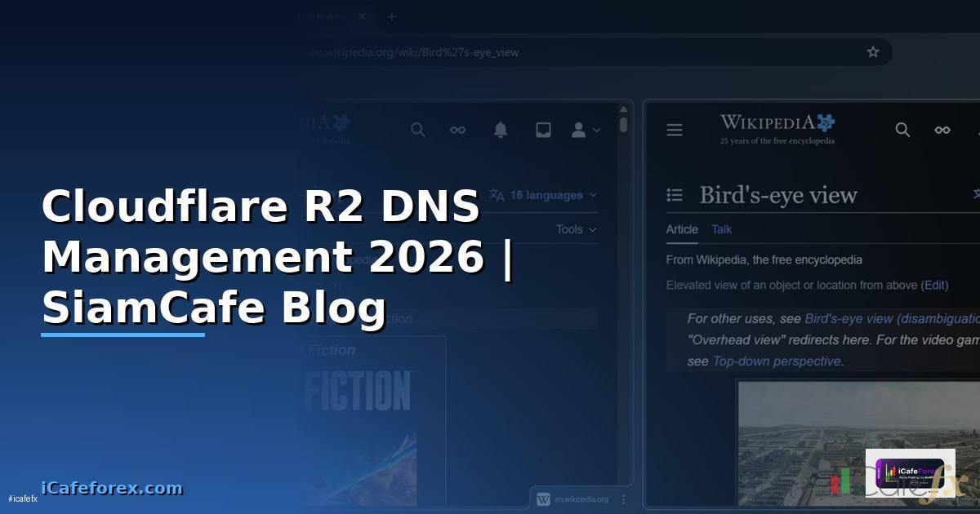Close the current browser tab

coord(362,16)
